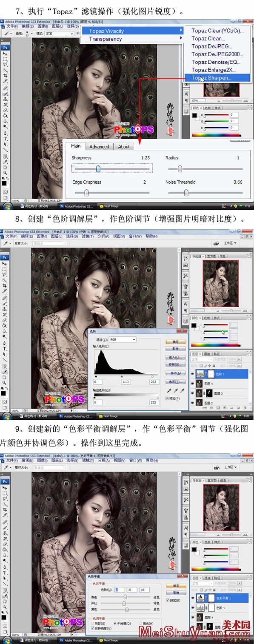
Task: Select the Type tool in step 8 toolbox
Action: pyautogui.click(x=5, y=348)
